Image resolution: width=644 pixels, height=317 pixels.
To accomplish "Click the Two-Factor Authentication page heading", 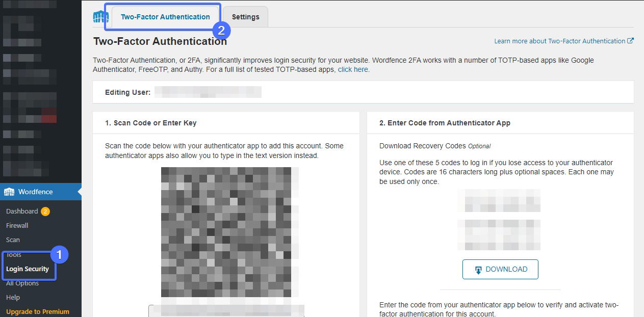I will 160,41.
